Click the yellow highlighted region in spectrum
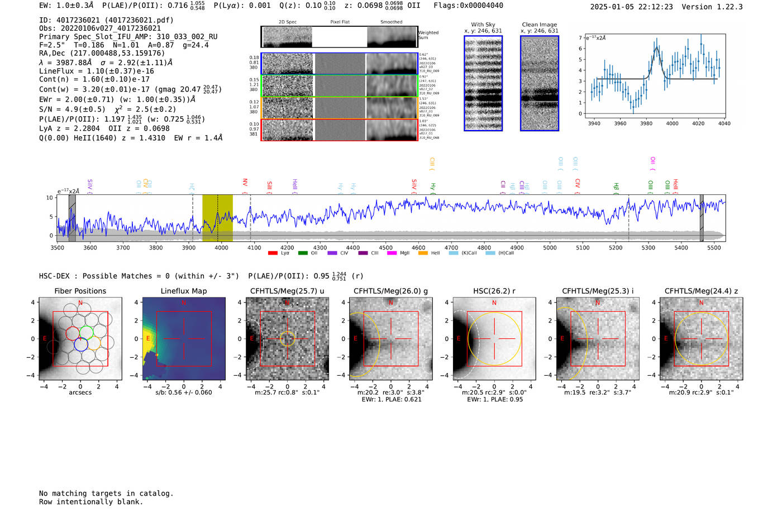Image resolution: width=782 pixels, height=532 pixels. pyautogui.click(x=217, y=218)
